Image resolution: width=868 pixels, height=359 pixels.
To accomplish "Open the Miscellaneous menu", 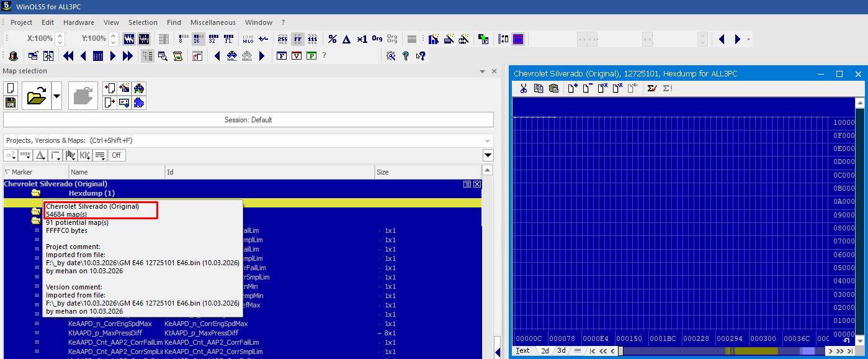I will click(213, 22).
